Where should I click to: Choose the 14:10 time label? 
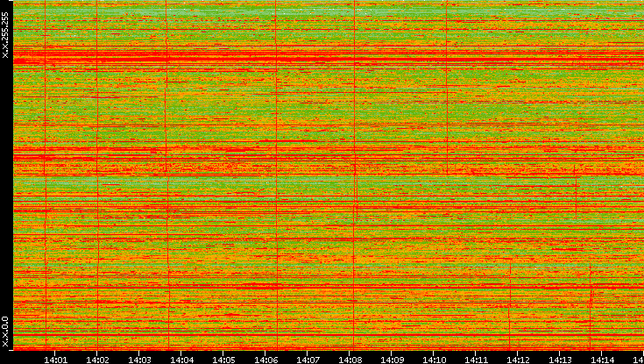click(x=434, y=360)
